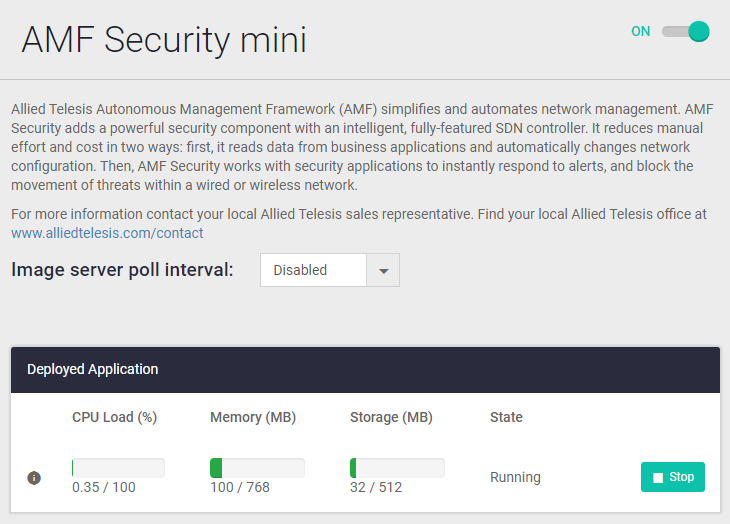Click the Storage usage progress bar
The width and height of the screenshot is (730, 524).
397,468
